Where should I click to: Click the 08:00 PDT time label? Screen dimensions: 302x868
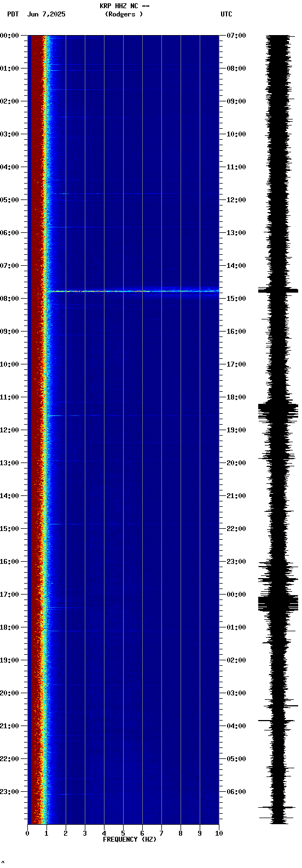(9, 299)
